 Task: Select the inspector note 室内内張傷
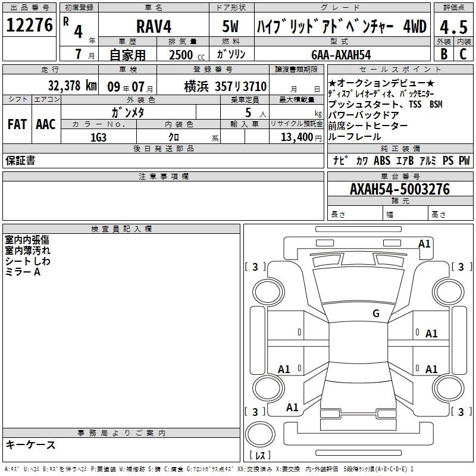[27, 240]
